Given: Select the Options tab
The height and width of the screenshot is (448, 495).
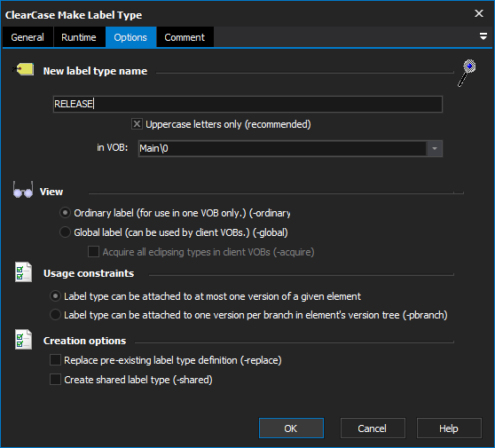Looking at the screenshot, I should tap(130, 37).
